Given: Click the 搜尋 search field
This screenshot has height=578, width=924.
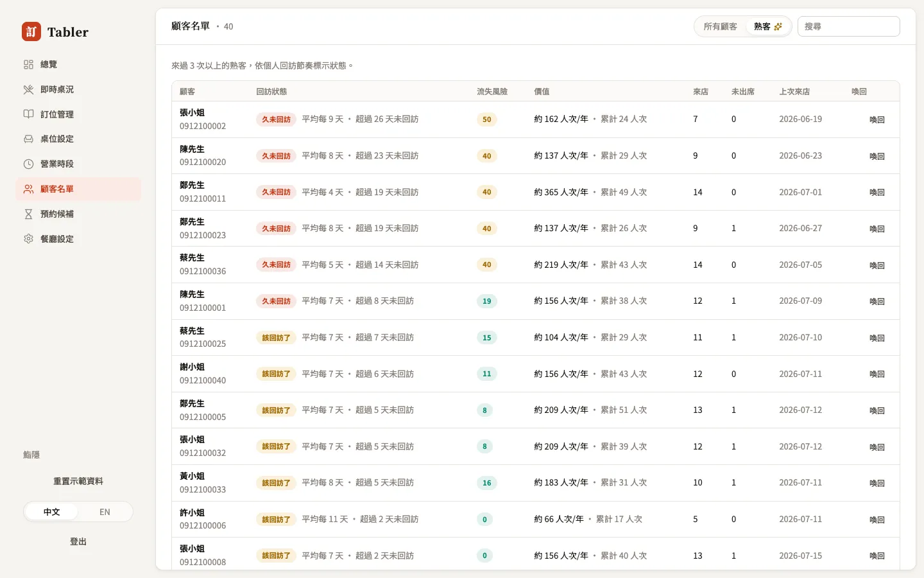Looking at the screenshot, I should pos(848,26).
